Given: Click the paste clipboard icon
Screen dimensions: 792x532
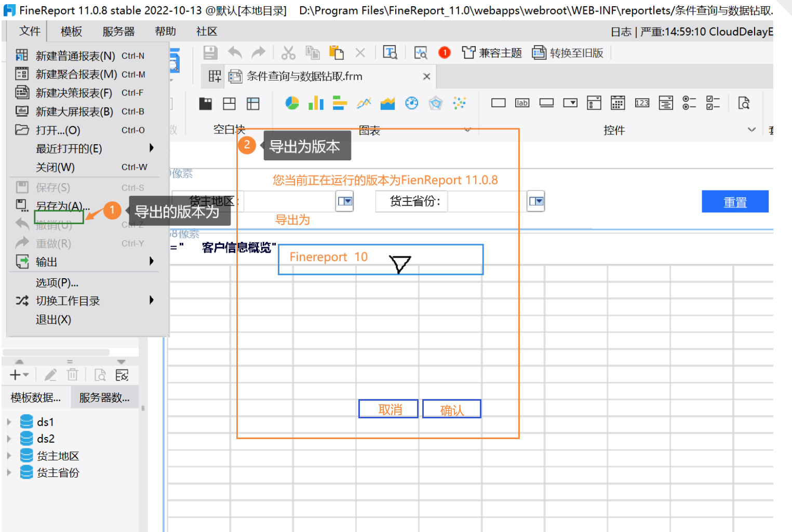Looking at the screenshot, I should (337, 52).
